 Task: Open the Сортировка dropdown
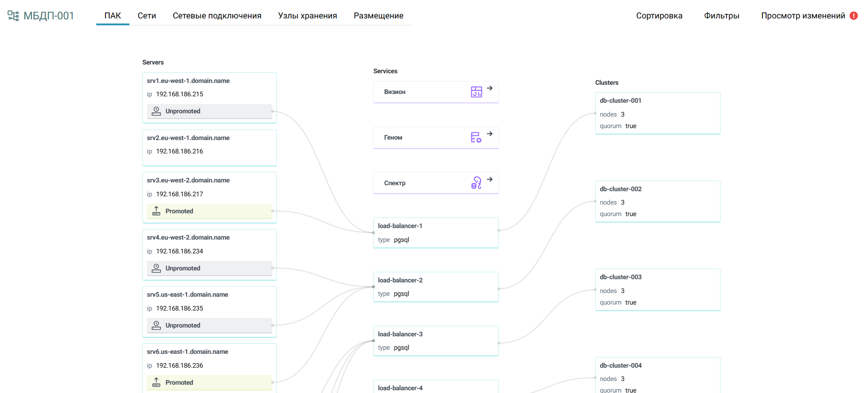click(x=659, y=16)
